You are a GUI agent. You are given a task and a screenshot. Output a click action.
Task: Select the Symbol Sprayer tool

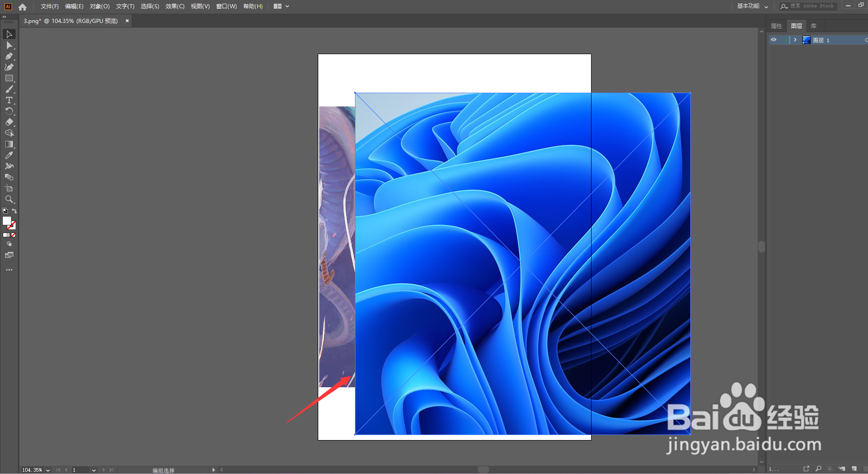[x=9, y=167]
